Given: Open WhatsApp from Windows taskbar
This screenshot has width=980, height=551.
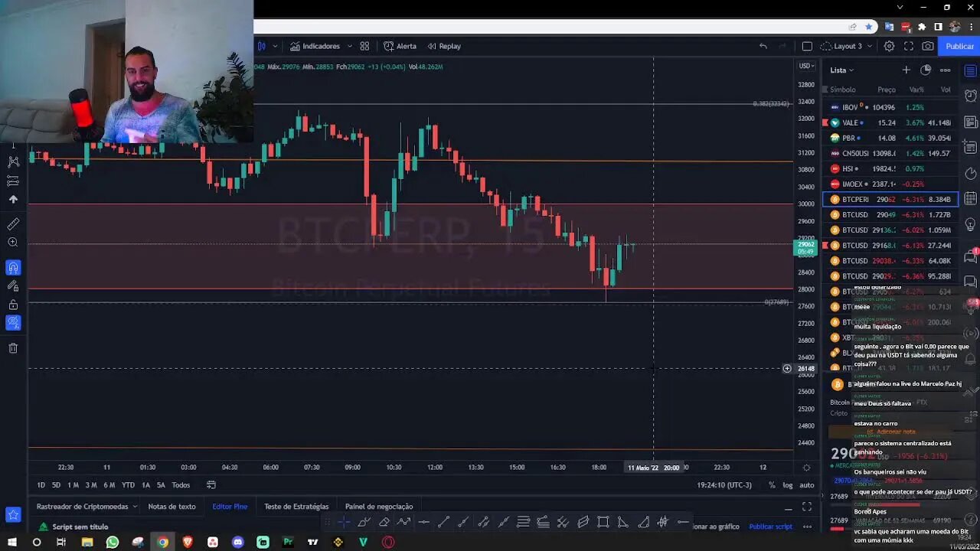Looking at the screenshot, I should coord(113,542).
